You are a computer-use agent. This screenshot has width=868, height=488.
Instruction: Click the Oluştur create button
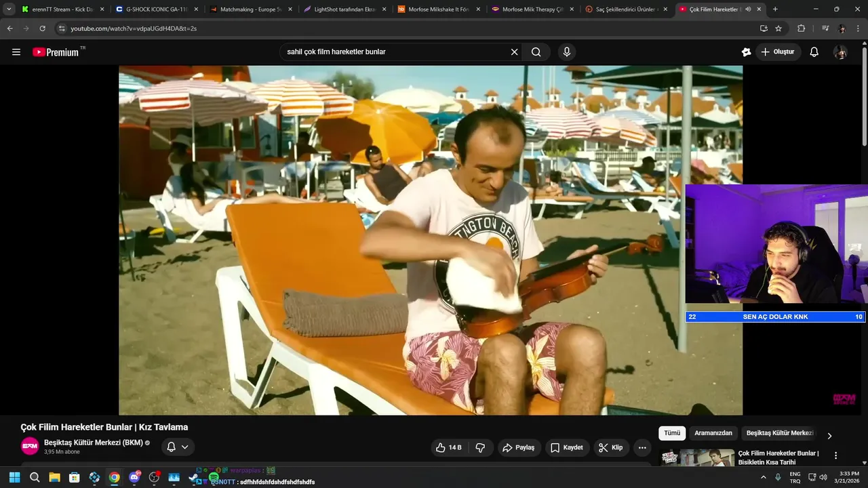[778, 52]
